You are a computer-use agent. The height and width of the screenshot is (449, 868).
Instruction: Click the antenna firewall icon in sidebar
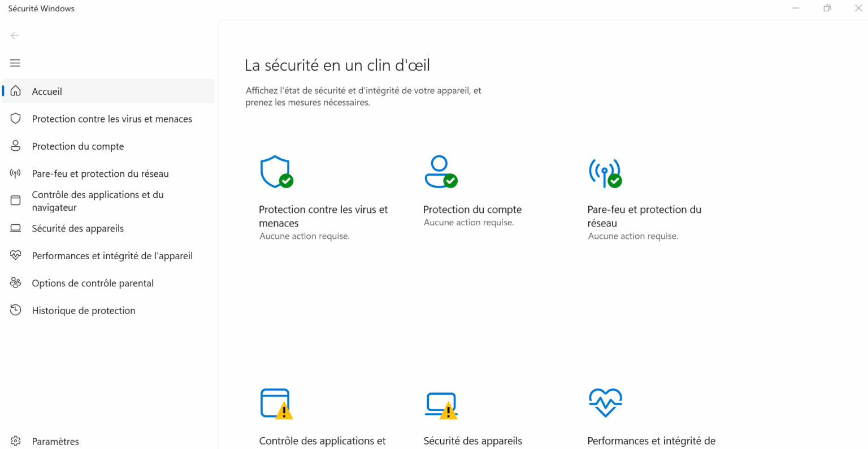point(16,173)
